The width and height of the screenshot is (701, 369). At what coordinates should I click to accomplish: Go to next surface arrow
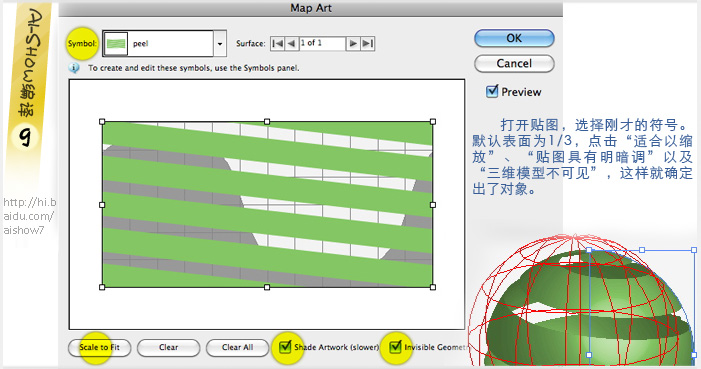(353, 43)
